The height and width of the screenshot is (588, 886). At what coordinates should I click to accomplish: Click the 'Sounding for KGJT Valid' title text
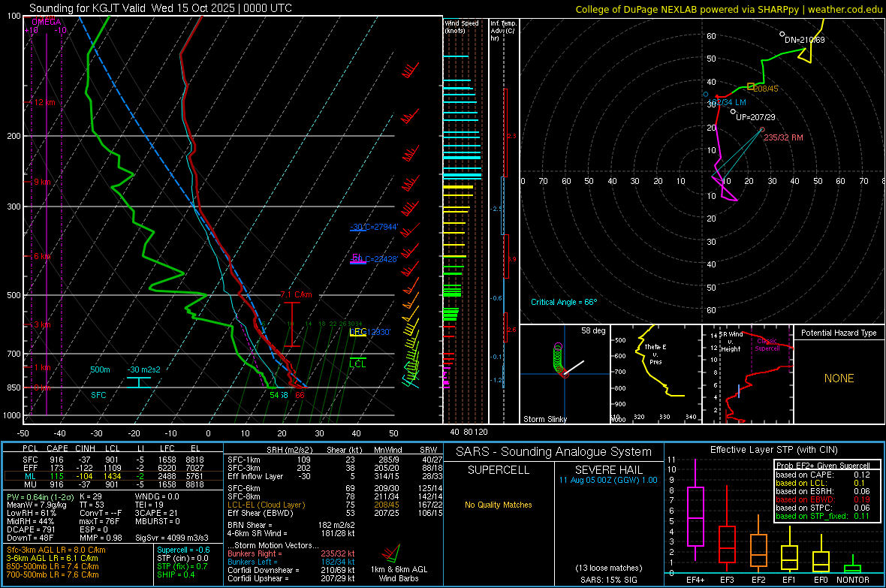pyautogui.click(x=88, y=8)
